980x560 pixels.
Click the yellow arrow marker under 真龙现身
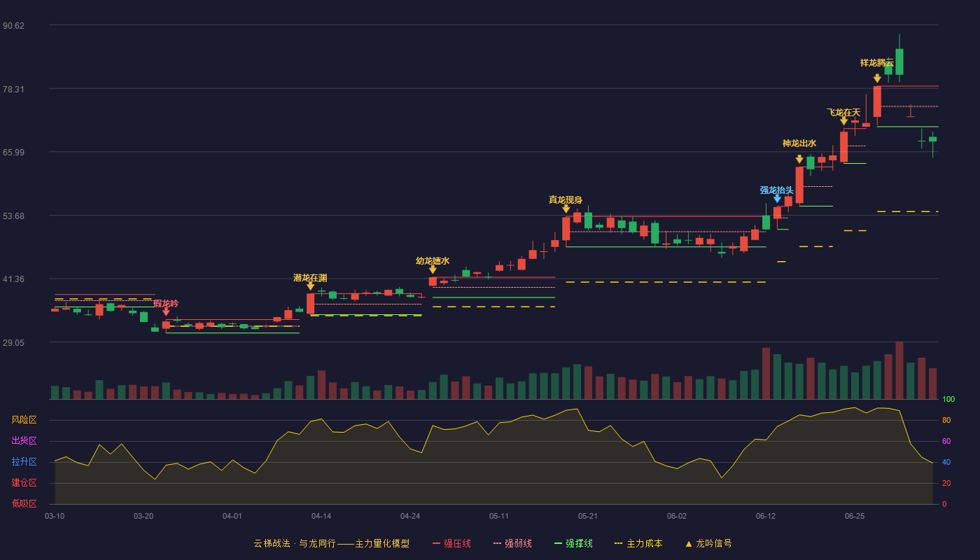coord(566,209)
